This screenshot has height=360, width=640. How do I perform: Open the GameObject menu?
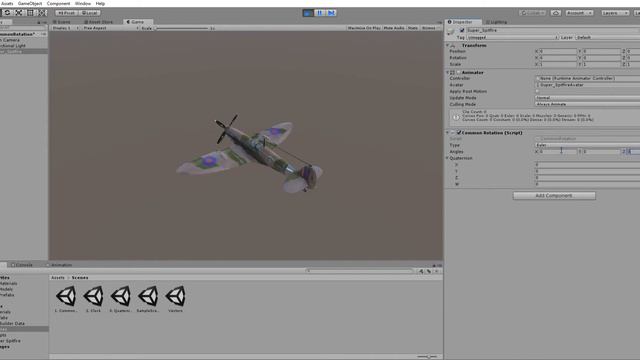pos(30,3)
